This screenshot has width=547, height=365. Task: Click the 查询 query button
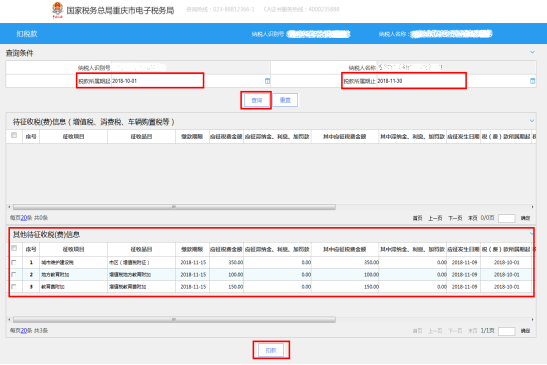click(x=257, y=100)
